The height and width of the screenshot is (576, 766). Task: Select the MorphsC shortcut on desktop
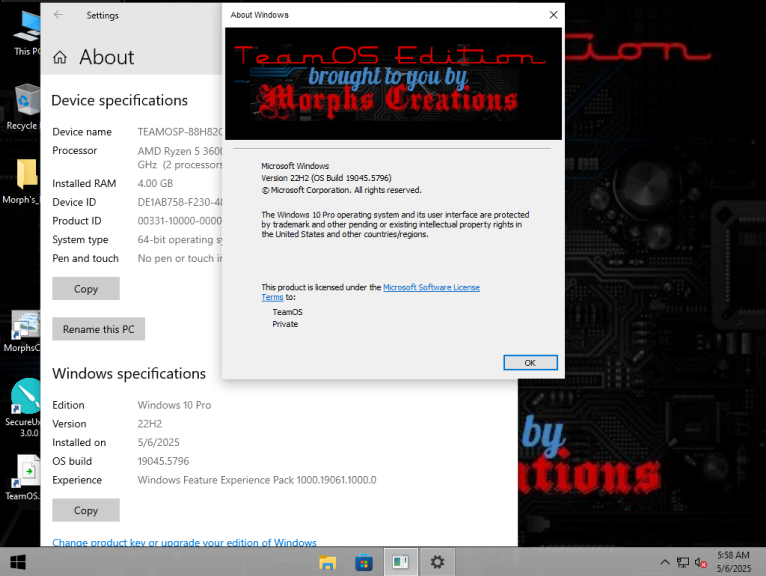pos(23,331)
